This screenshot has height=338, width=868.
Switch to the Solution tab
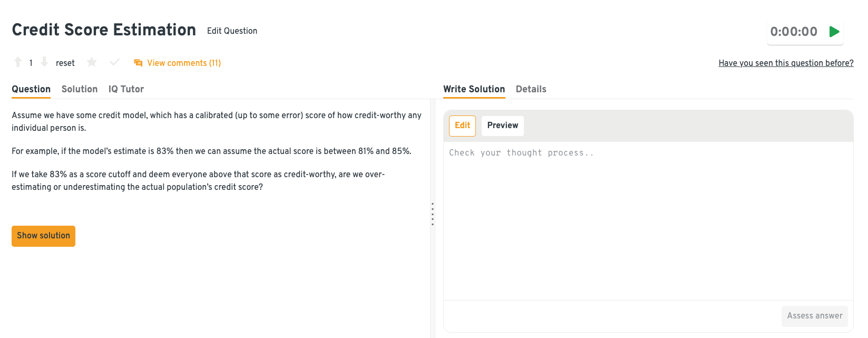[x=80, y=89]
